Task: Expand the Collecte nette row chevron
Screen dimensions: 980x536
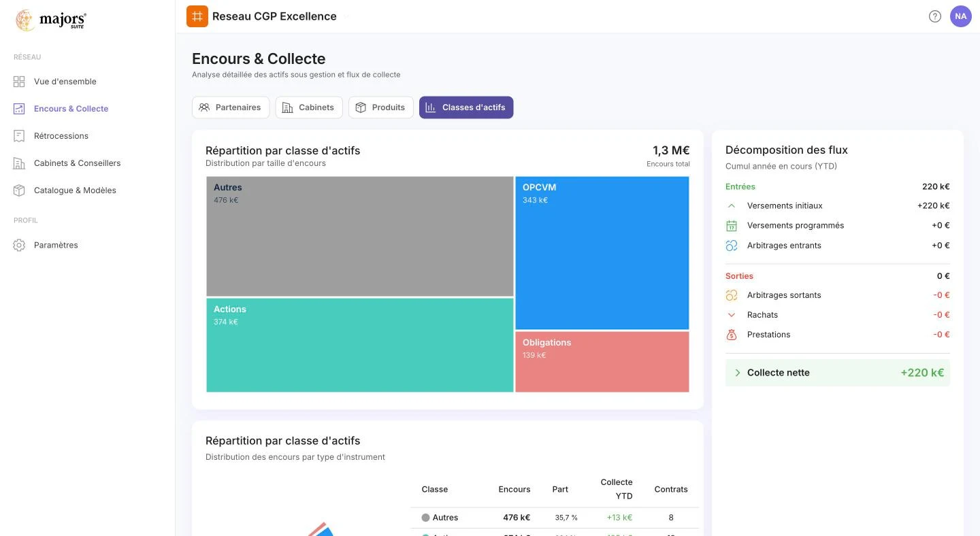Action: [x=738, y=373]
